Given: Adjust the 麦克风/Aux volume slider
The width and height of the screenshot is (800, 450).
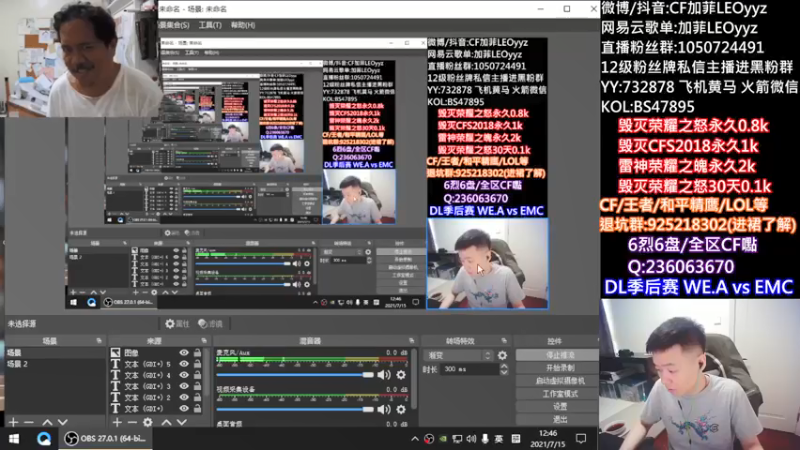Looking at the screenshot, I should [x=295, y=375].
